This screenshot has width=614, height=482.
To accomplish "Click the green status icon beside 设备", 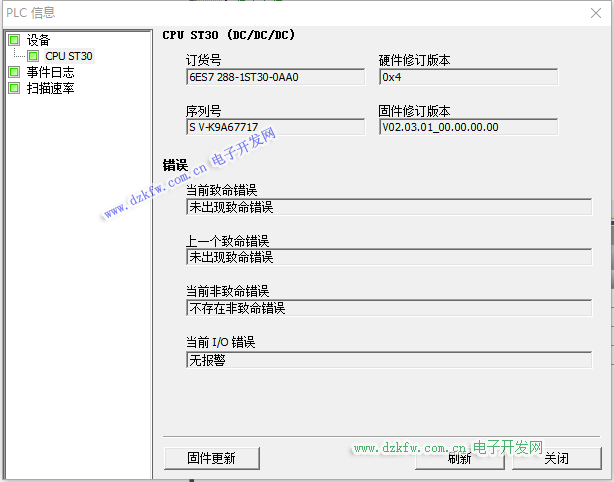I will (14, 40).
